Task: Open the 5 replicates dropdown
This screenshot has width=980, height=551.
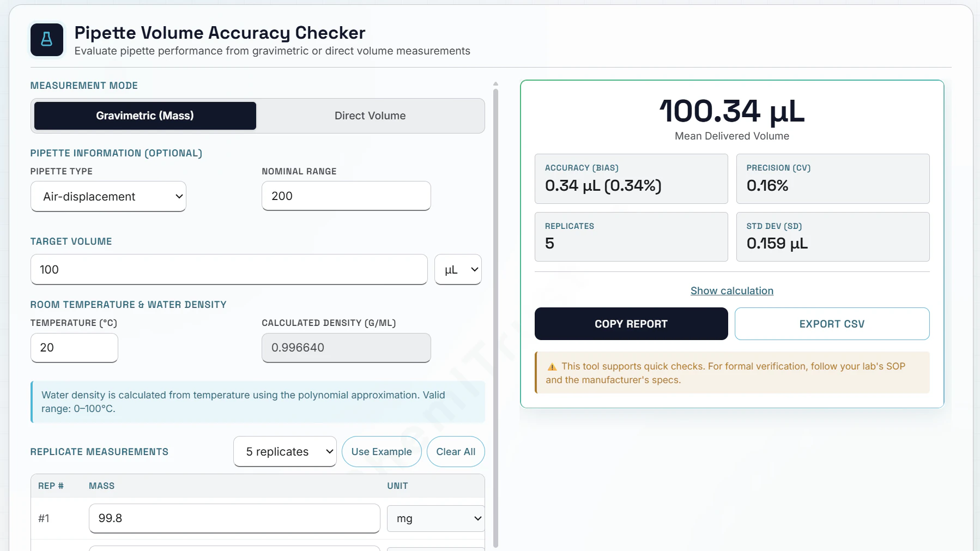Action: point(285,452)
